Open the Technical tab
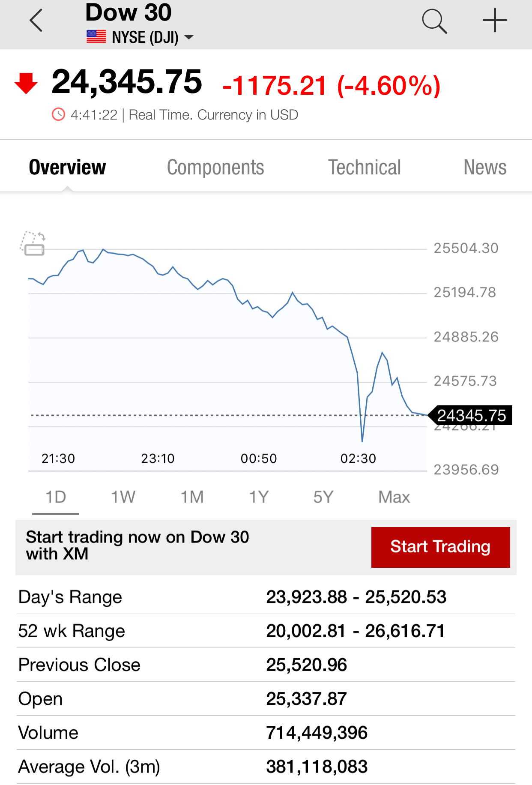The width and height of the screenshot is (532, 785). pos(364,167)
